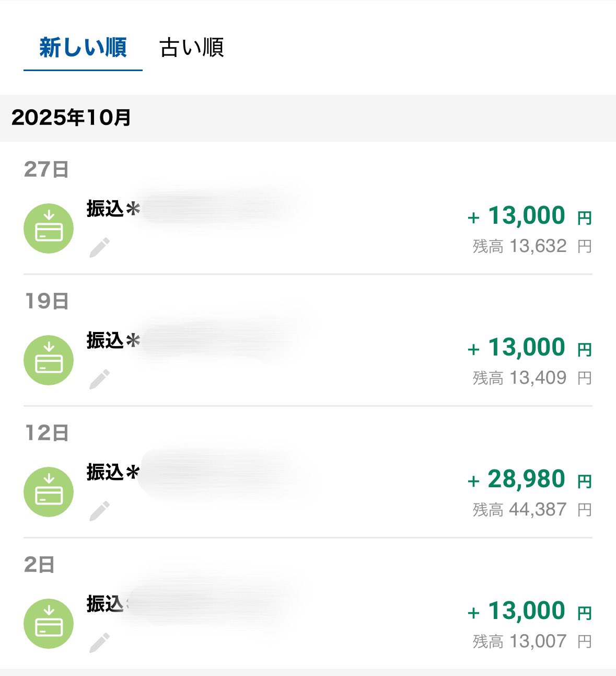Click the deposit icon for the 12日 transaction
This screenshot has height=676, width=616.
coord(49,492)
